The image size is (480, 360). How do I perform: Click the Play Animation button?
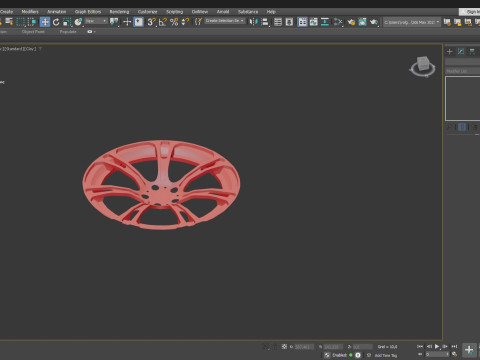click(x=437, y=347)
